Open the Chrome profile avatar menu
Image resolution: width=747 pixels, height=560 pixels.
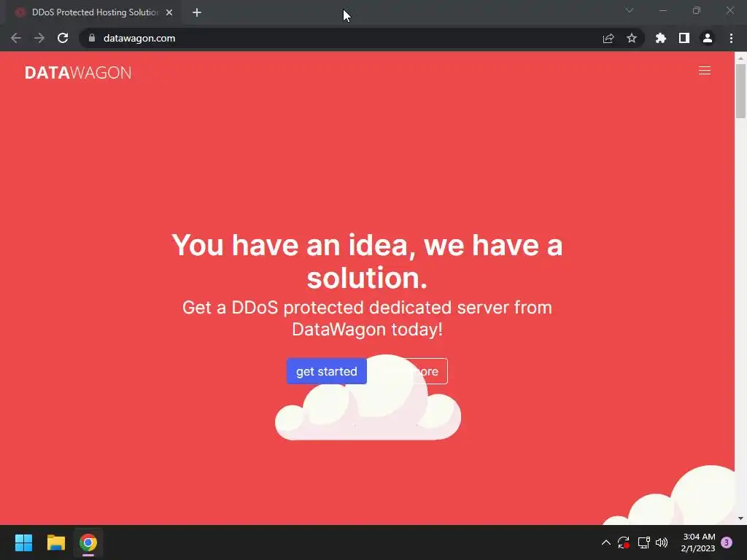708,38
